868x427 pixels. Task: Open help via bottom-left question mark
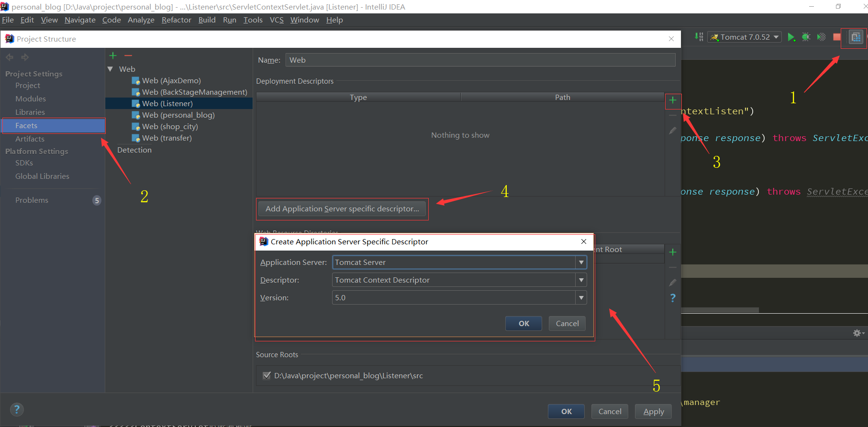coord(17,409)
